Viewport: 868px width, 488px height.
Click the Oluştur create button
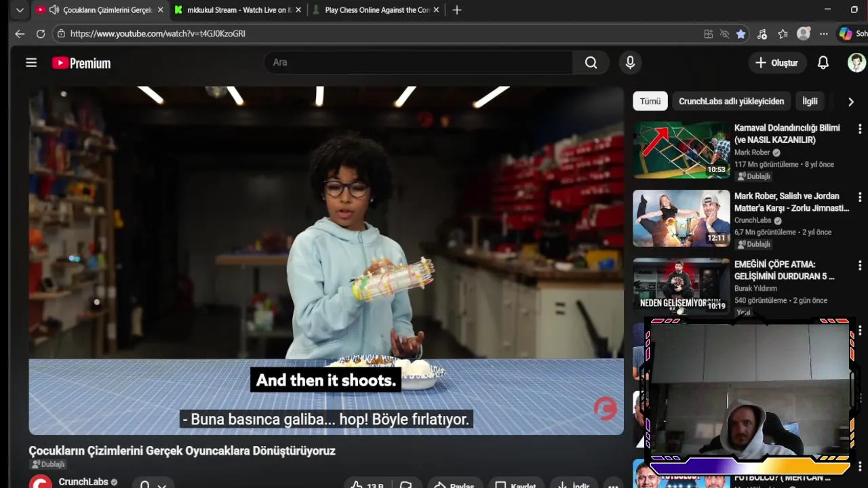tap(777, 62)
